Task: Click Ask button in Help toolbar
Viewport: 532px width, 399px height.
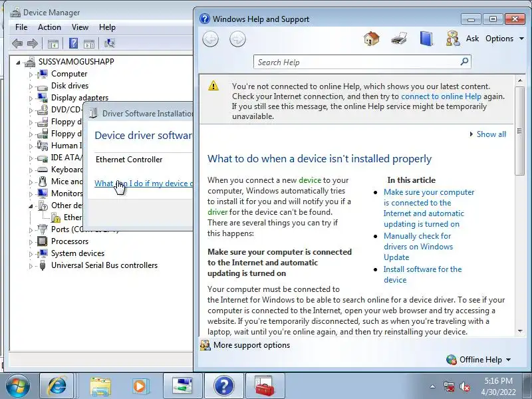Action: click(x=472, y=39)
